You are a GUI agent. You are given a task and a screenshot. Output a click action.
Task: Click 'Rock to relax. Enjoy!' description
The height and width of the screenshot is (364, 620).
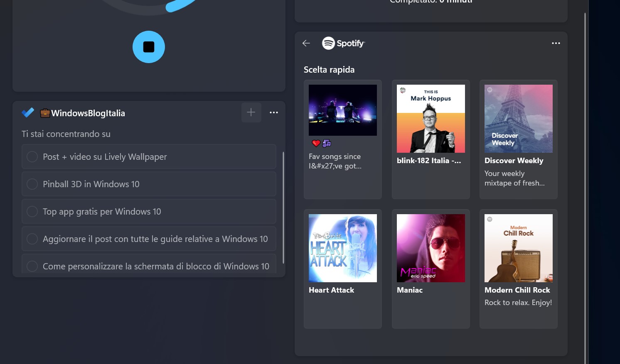518,303
